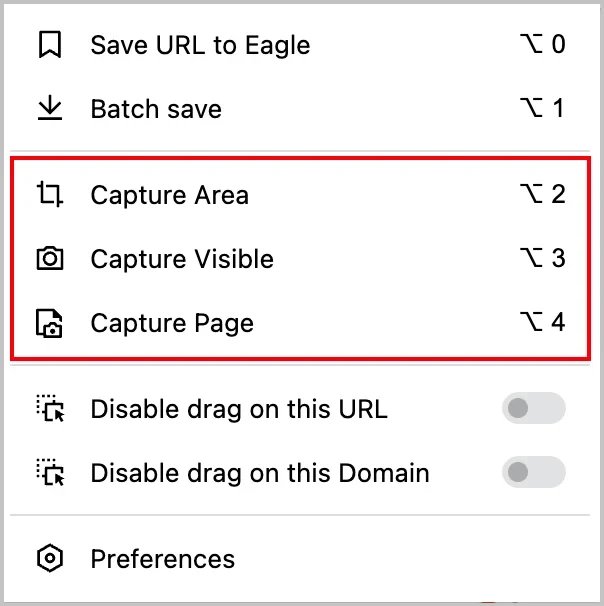The height and width of the screenshot is (606, 604).
Task: Toggle Disable drag on this Domain switch
Action: click(x=534, y=472)
